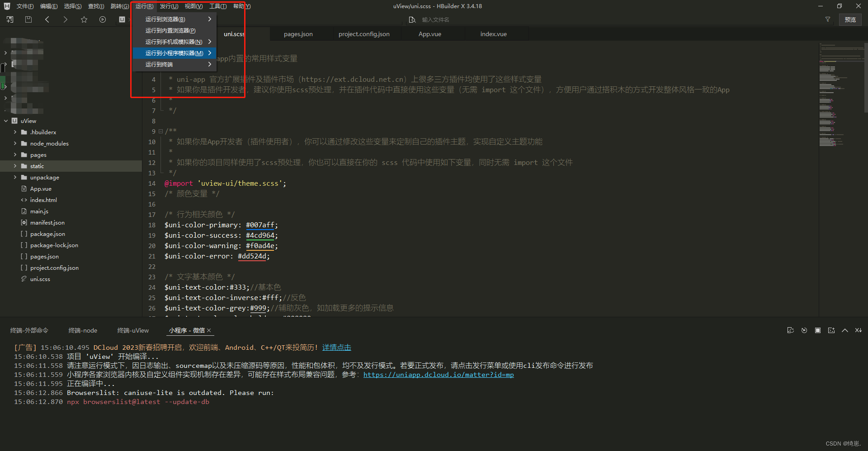
Task: Star the current file as bookmark
Action: coord(84,19)
